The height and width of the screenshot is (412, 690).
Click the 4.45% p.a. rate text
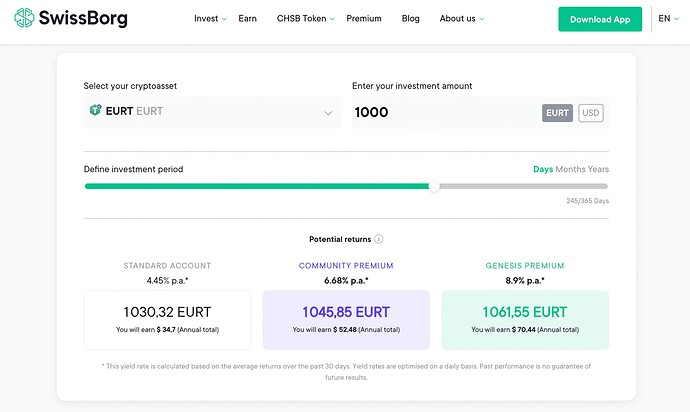[167, 280]
